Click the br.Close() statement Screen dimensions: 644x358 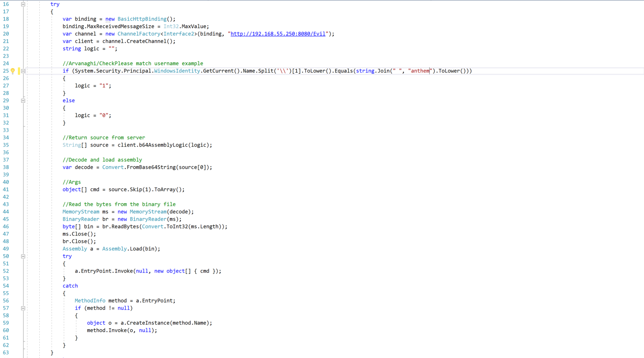[79, 242]
